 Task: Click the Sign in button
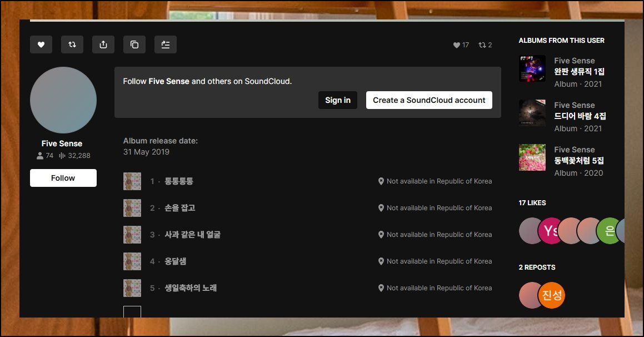click(338, 100)
